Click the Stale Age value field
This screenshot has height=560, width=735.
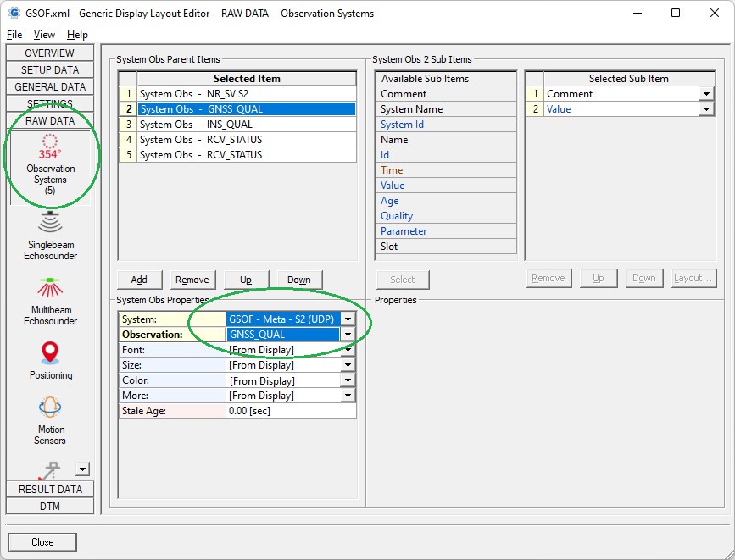pyautogui.click(x=291, y=411)
